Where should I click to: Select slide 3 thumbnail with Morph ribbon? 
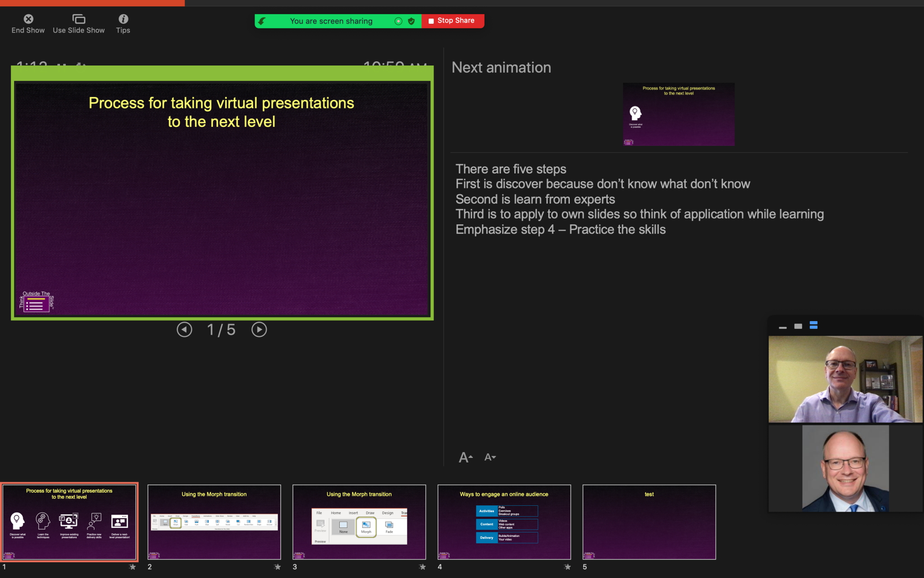click(x=359, y=522)
